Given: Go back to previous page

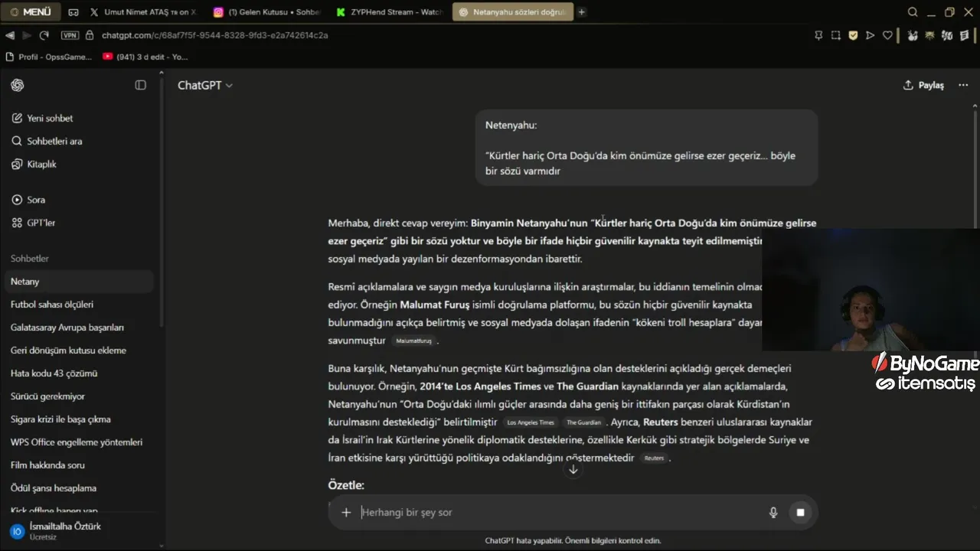Looking at the screenshot, I should 10,35.
